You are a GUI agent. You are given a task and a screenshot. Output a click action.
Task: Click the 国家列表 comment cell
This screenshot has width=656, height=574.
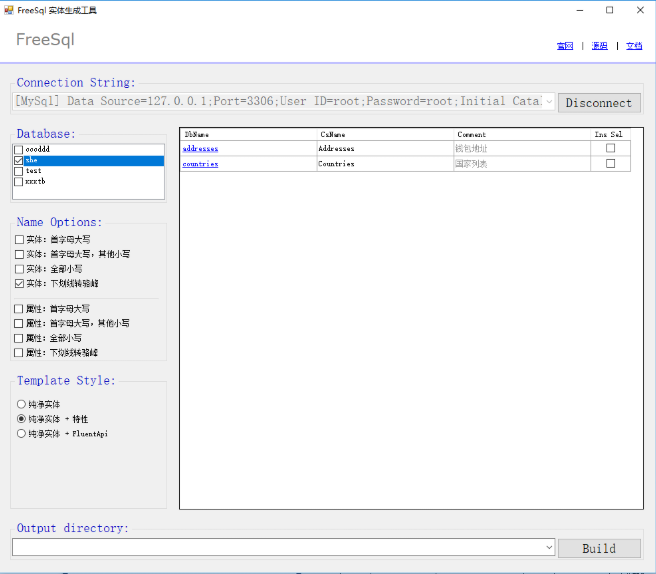pos(522,164)
